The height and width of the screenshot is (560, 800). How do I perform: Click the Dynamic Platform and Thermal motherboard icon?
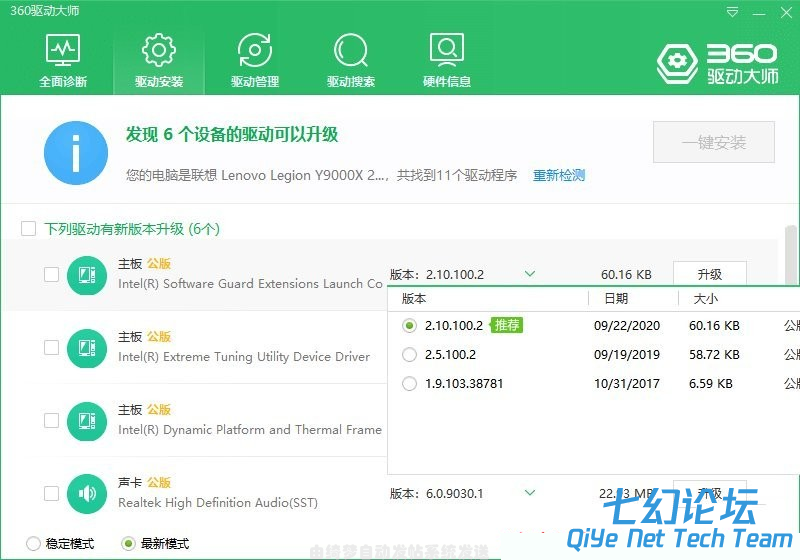click(x=87, y=421)
